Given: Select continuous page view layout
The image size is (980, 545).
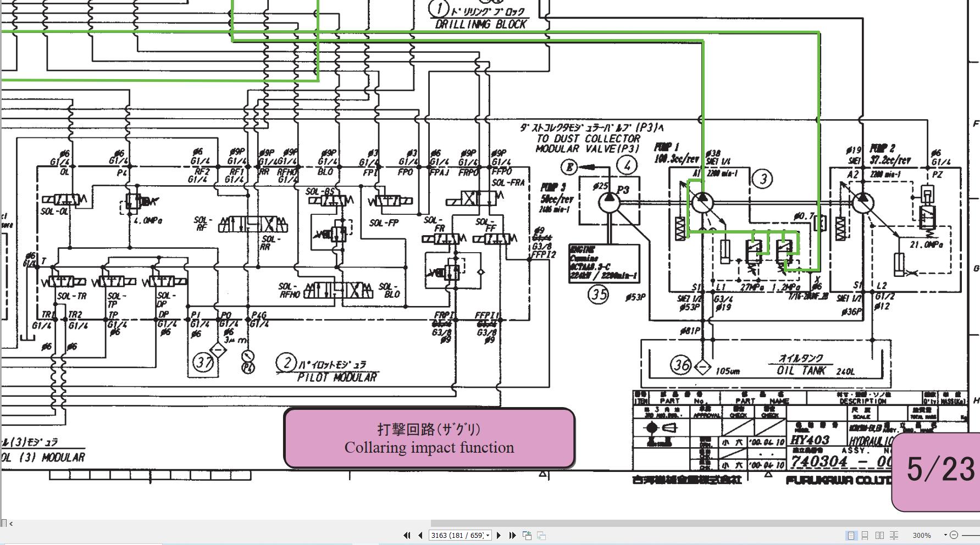Looking at the screenshot, I should (865, 535).
